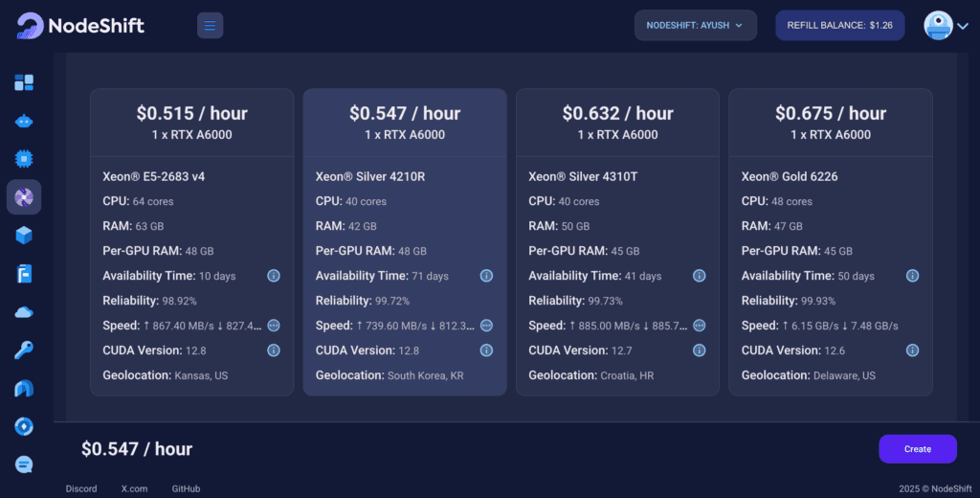This screenshot has width=980, height=498.
Task: Open the document storage icon in sidebar
Action: coord(24,273)
